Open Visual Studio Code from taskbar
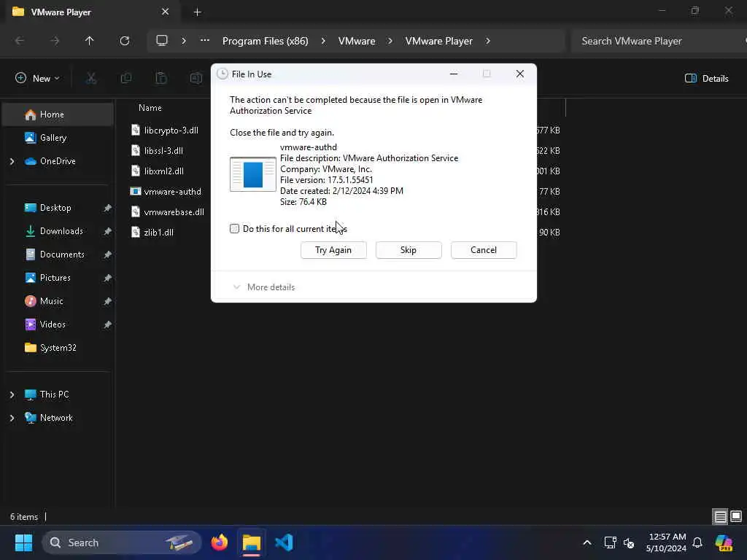Screen dimensions: 747x560 coord(284,542)
